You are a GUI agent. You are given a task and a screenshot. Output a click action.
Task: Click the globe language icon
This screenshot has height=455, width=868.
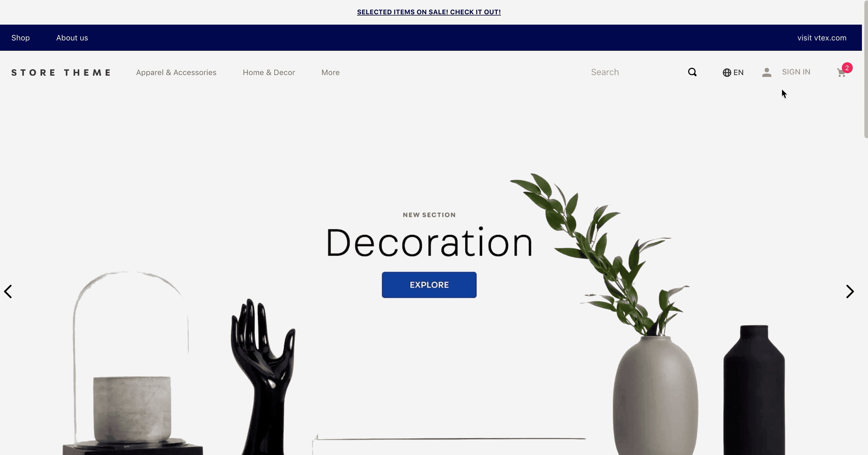(727, 72)
